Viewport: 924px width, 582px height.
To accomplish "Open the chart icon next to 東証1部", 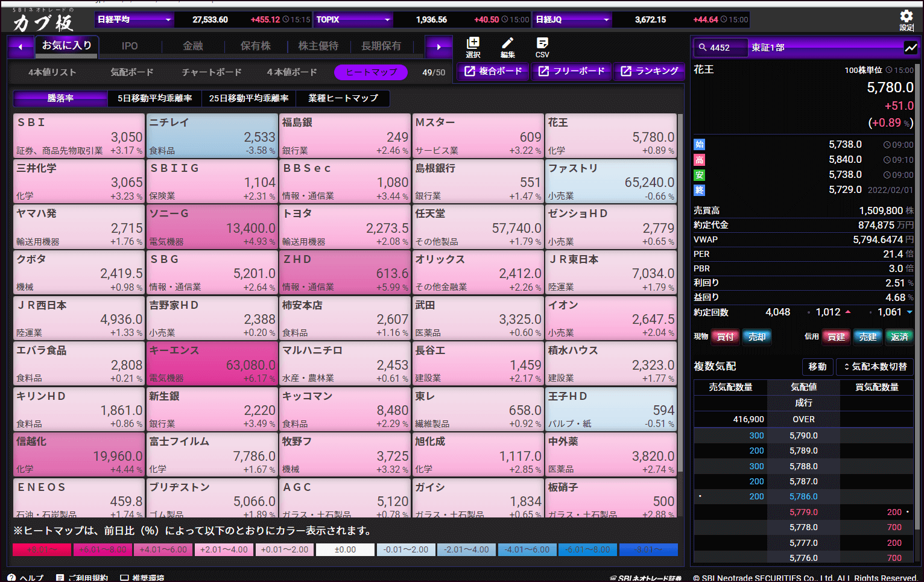I will coord(911,47).
